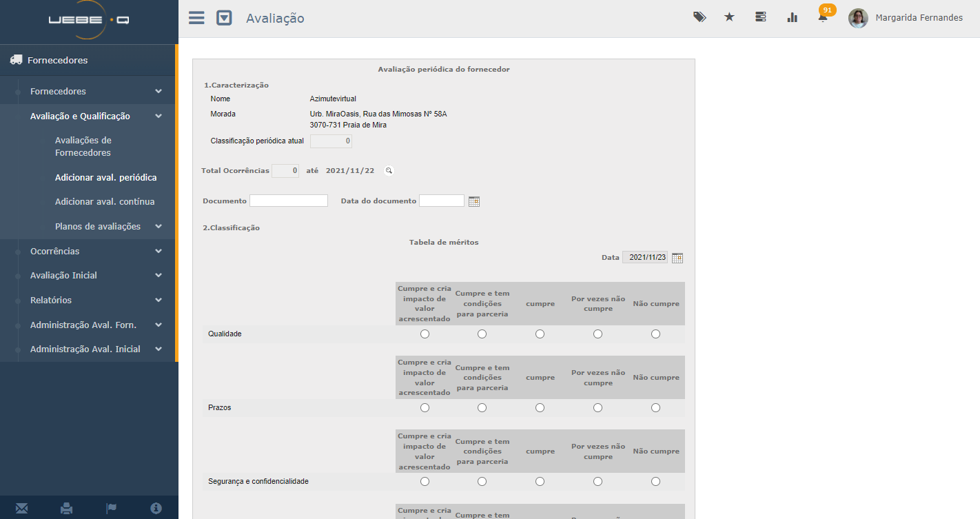Click the Fornecedores module header
The height and width of the screenshot is (519, 980).
(x=58, y=60)
